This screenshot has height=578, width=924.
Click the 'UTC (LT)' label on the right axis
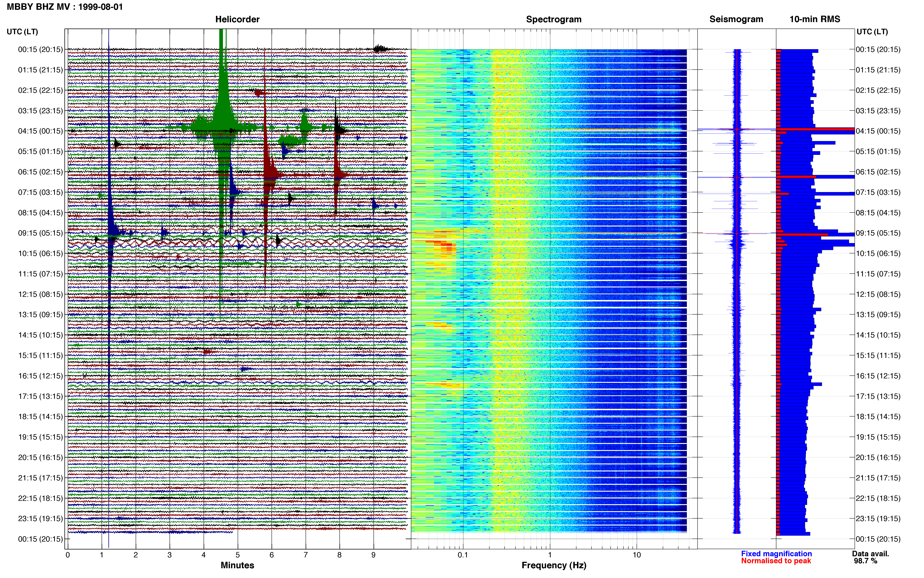coord(872,32)
